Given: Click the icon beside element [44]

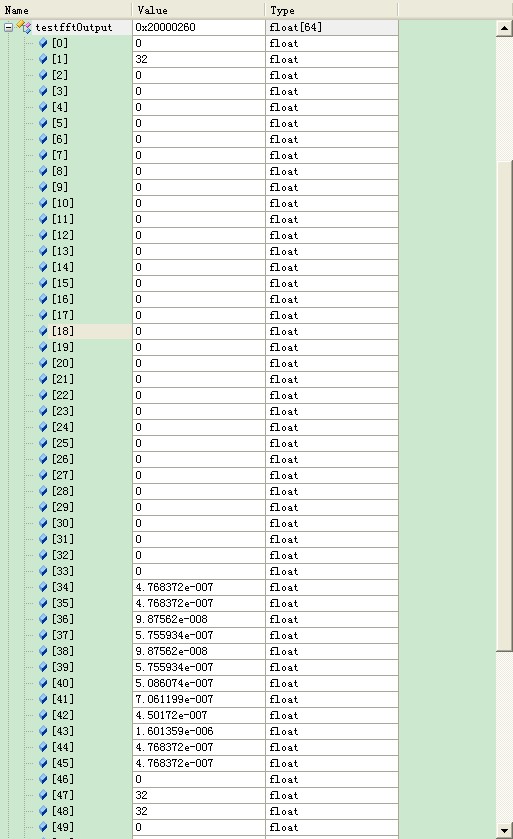Looking at the screenshot, I should coord(43,747).
